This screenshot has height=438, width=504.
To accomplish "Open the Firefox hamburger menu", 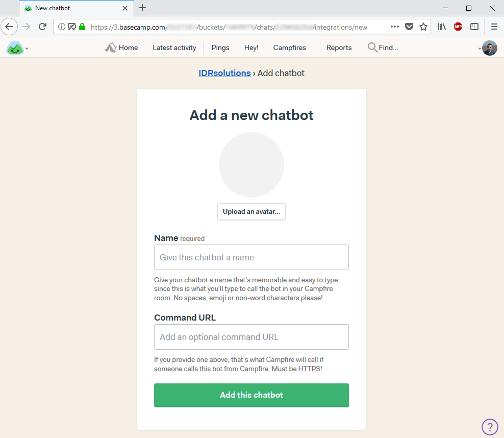I will pyautogui.click(x=493, y=27).
